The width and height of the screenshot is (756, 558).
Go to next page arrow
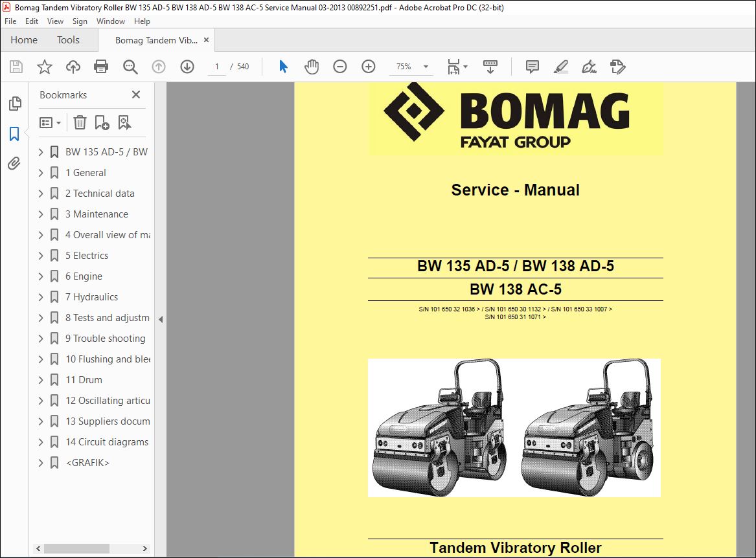(x=187, y=67)
